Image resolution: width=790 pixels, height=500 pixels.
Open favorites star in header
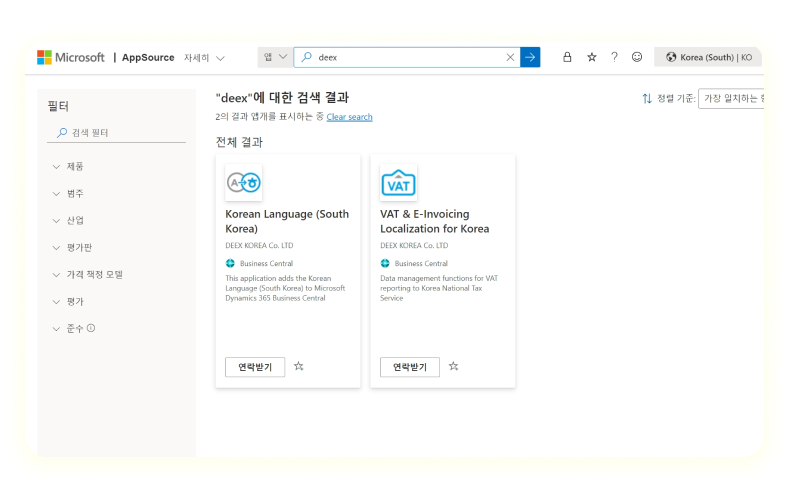coord(591,57)
